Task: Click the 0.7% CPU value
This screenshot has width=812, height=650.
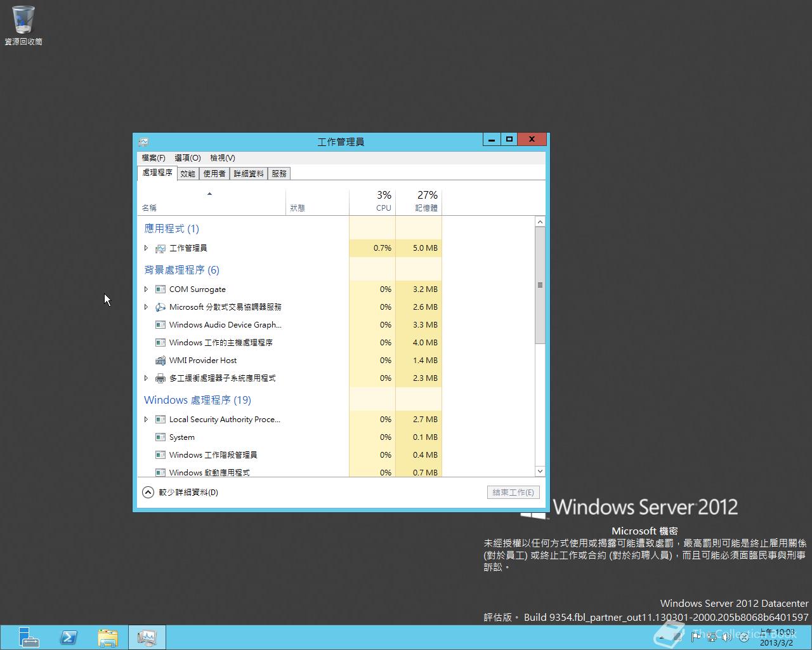Action: [383, 248]
